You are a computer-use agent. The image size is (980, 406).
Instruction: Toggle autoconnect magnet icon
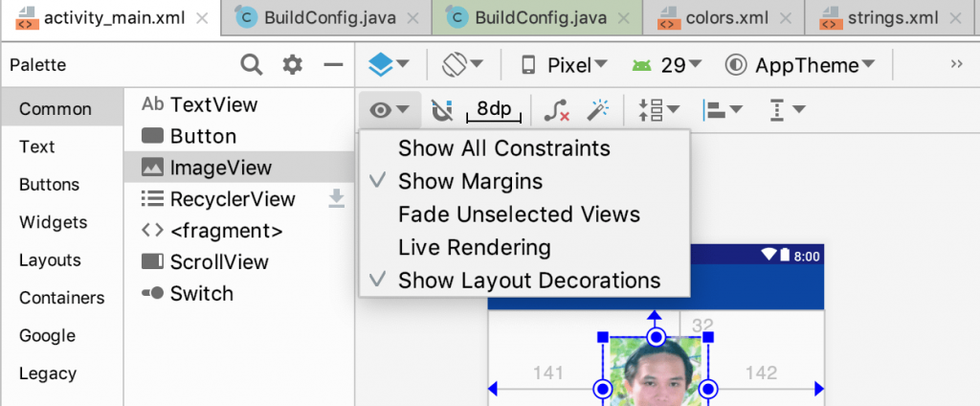(441, 110)
